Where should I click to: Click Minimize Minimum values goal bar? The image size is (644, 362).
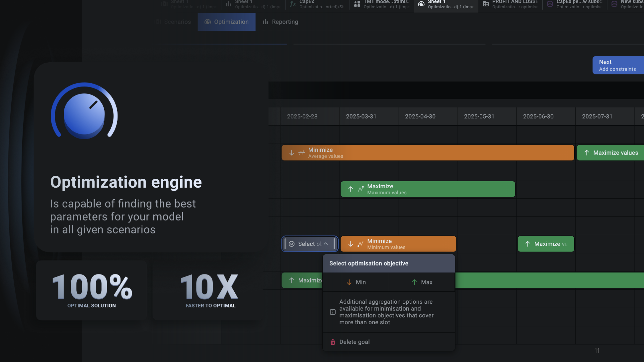click(x=398, y=244)
